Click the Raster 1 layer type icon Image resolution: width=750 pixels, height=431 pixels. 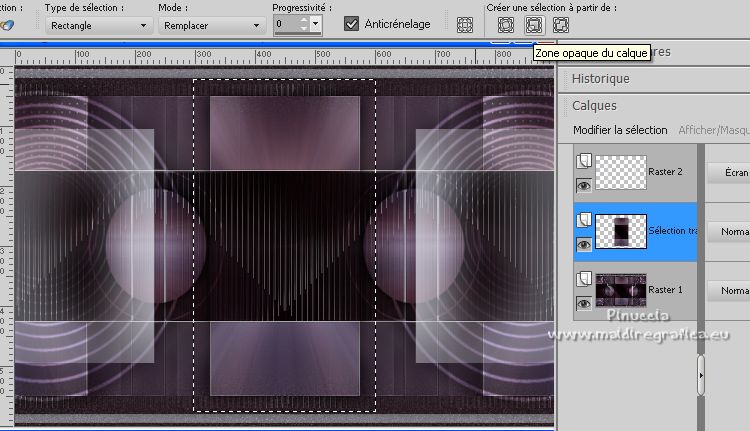coord(584,278)
